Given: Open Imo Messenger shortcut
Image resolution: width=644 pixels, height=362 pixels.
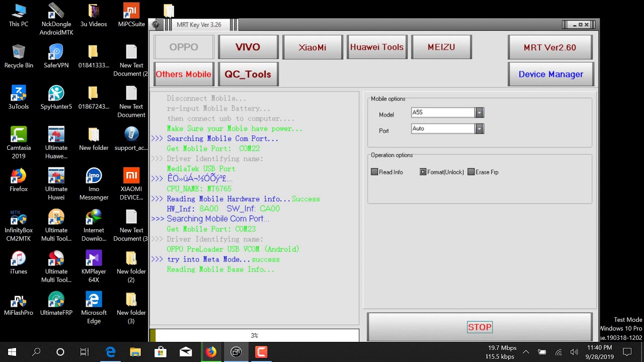Looking at the screenshot, I should [94, 184].
